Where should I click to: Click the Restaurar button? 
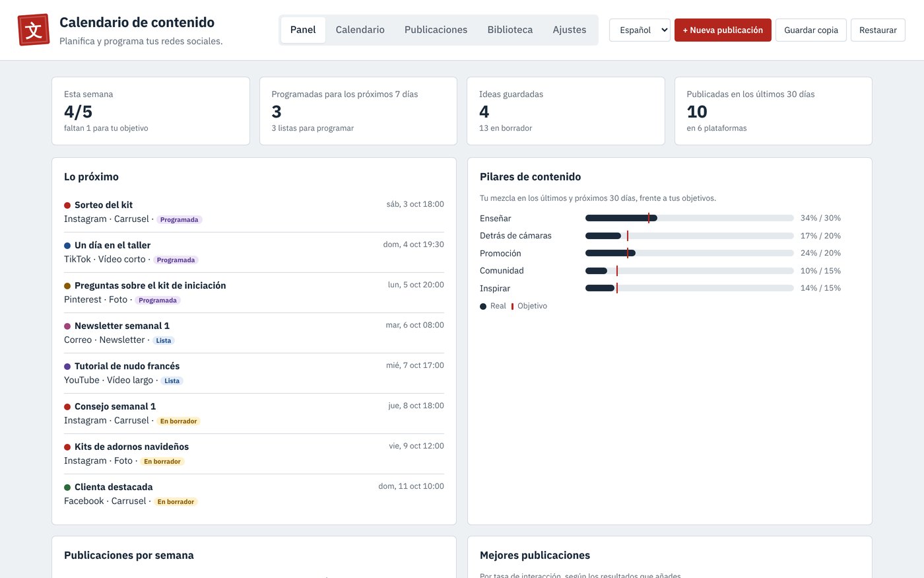click(878, 30)
